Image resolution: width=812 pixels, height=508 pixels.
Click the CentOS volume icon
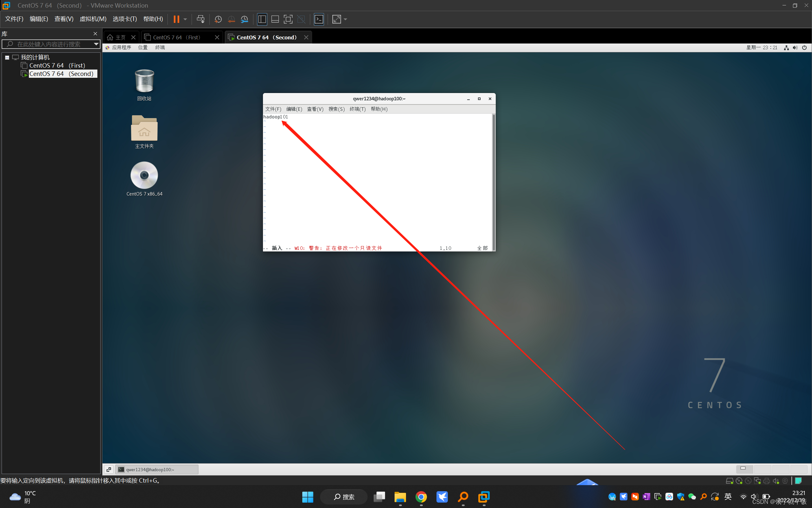pyautogui.click(x=795, y=48)
